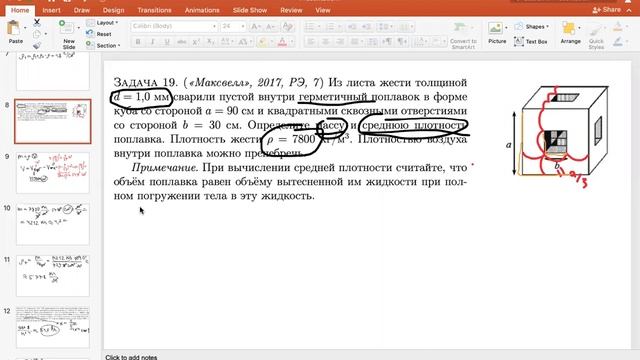This screenshot has width=640, height=360.
Task: Open the Shapes gallery
Action: point(531,27)
